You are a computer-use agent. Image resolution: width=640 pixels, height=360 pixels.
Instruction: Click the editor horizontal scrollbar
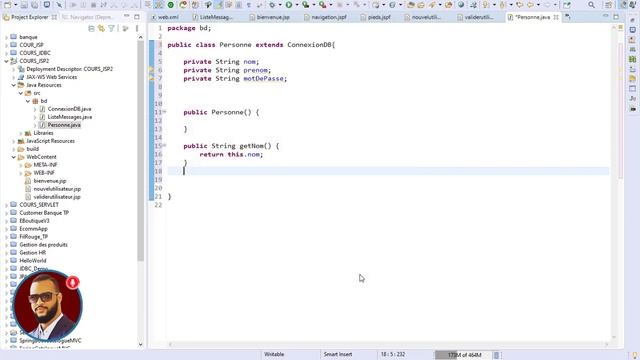[x=388, y=344]
